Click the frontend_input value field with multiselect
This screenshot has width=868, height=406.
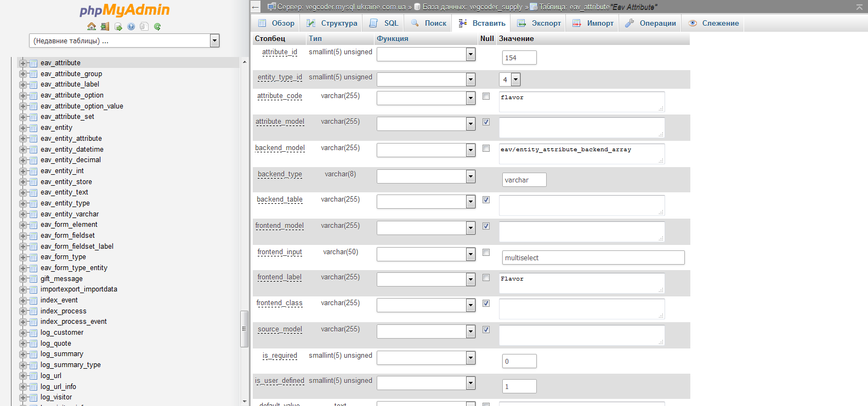pos(593,258)
